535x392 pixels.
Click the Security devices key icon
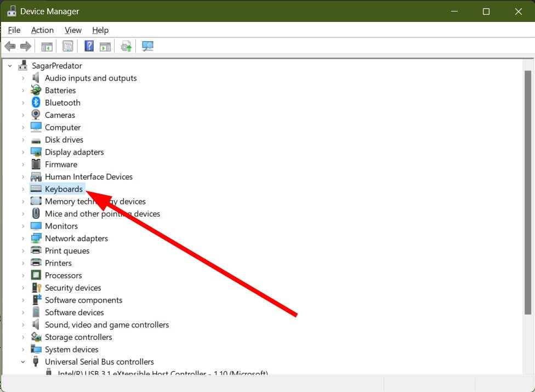[x=36, y=288]
